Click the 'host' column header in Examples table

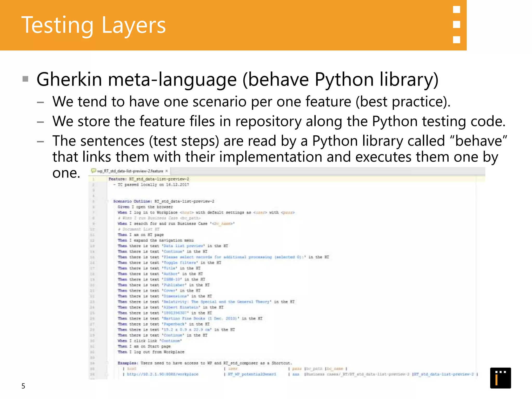click(132, 369)
